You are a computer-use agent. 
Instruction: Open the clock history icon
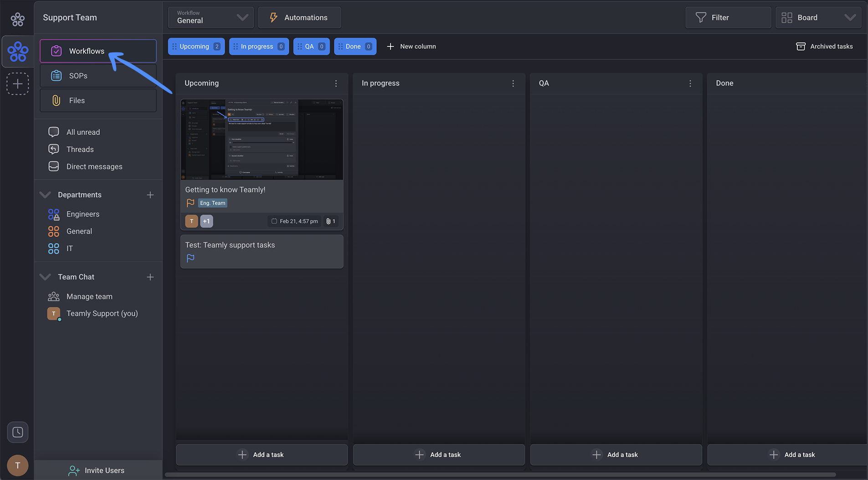pyautogui.click(x=17, y=432)
